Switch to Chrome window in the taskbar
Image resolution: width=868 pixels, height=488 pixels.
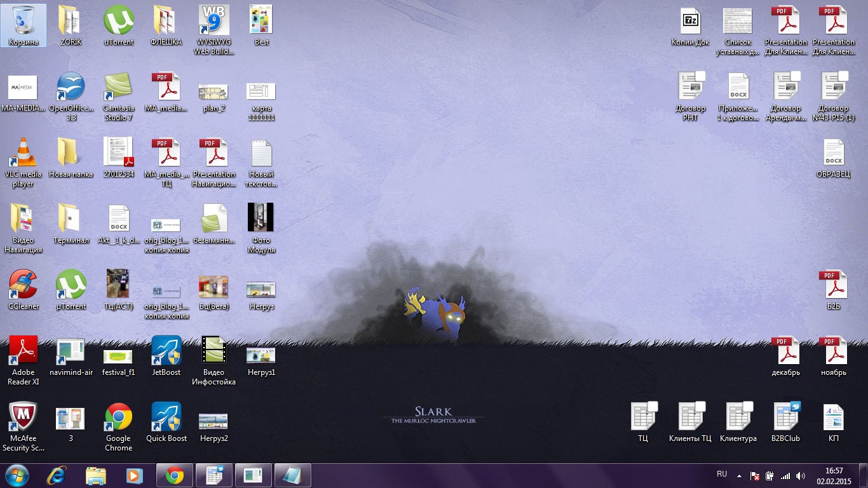point(175,475)
